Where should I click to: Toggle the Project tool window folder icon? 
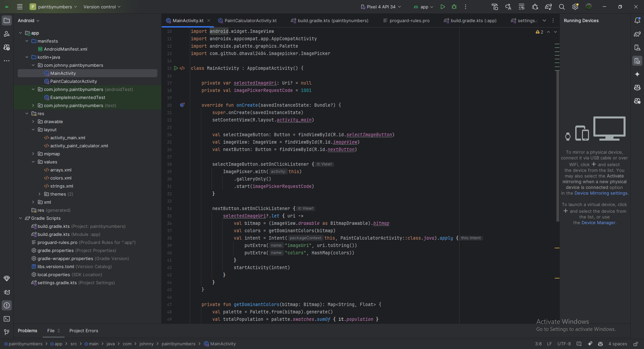click(x=7, y=20)
